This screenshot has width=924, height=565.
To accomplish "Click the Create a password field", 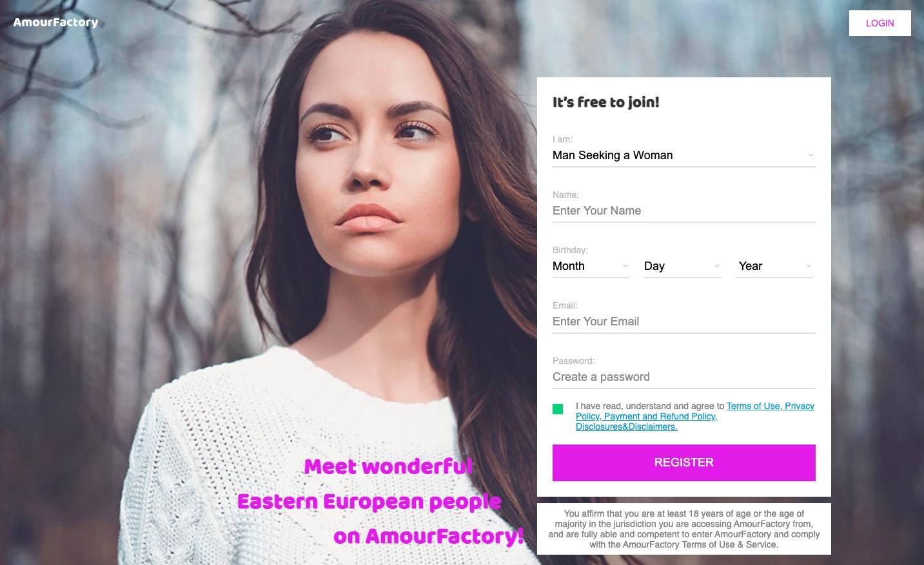I will tap(683, 377).
